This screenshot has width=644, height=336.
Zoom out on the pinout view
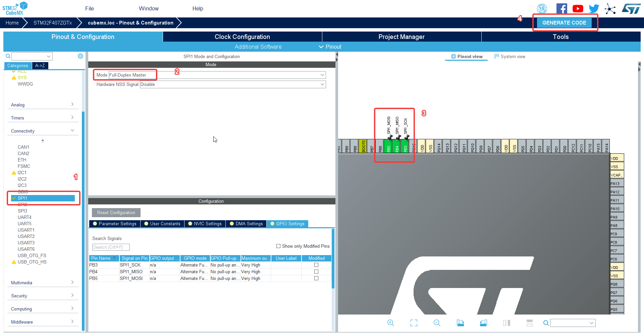point(437,323)
